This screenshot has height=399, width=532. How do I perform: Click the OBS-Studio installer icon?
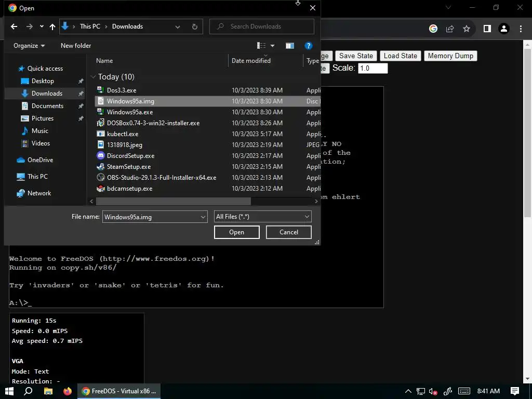[x=101, y=178]
